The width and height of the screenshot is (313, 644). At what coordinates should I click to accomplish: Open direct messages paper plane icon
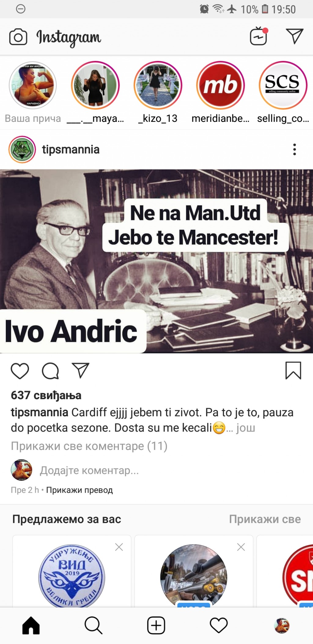[294, 36]
